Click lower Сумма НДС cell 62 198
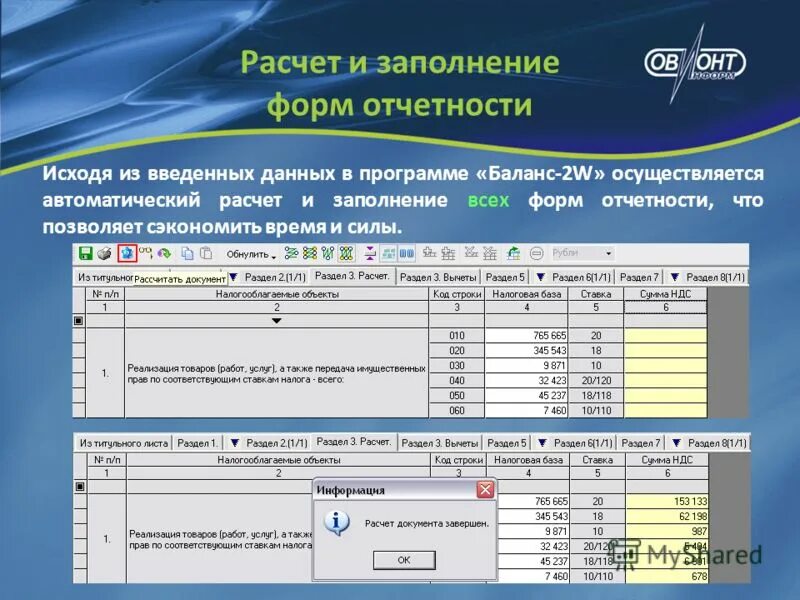Screen dimensions: 800x600 pyautogui.click(x=667, y=516)
